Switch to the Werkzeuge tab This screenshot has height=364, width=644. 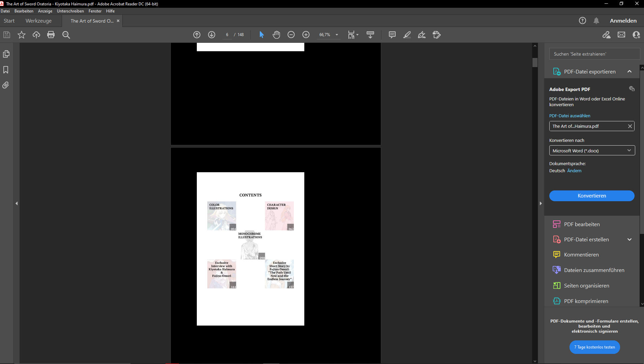(38, 21)
